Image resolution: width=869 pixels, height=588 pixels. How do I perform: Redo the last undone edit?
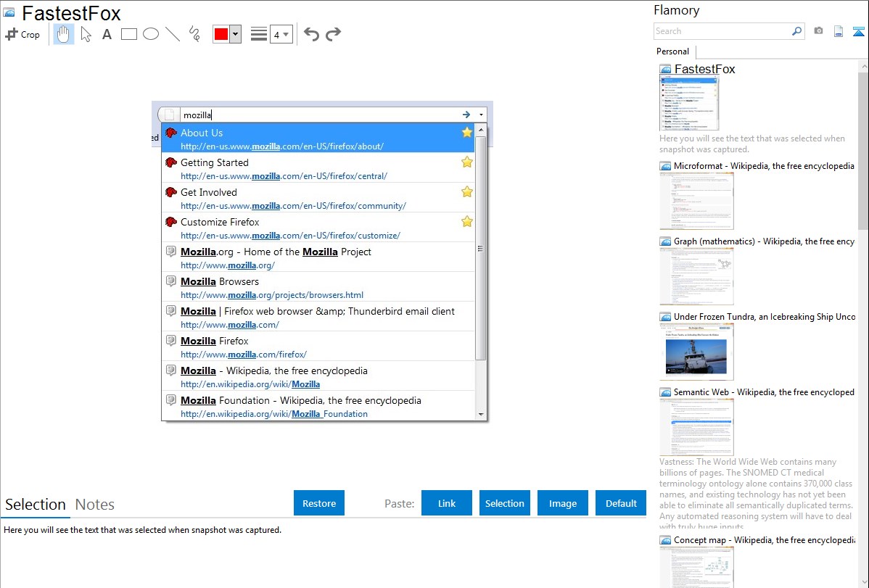tap(333, 34)
